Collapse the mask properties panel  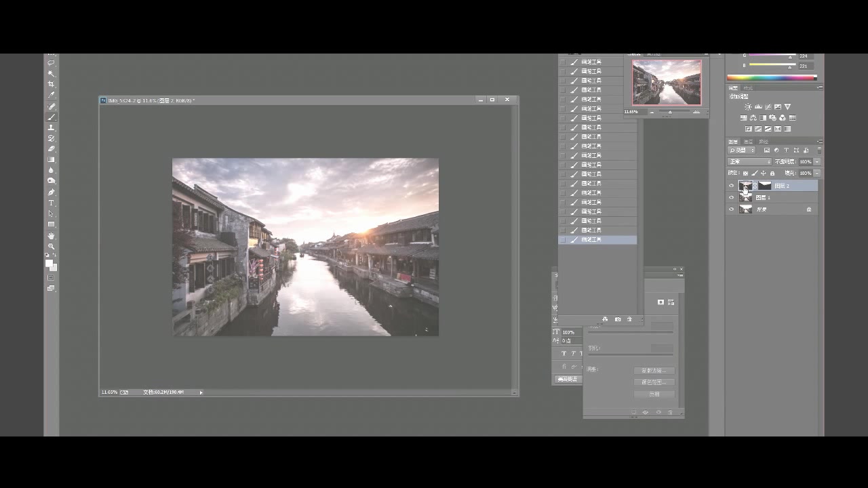(x=675, y=269)
